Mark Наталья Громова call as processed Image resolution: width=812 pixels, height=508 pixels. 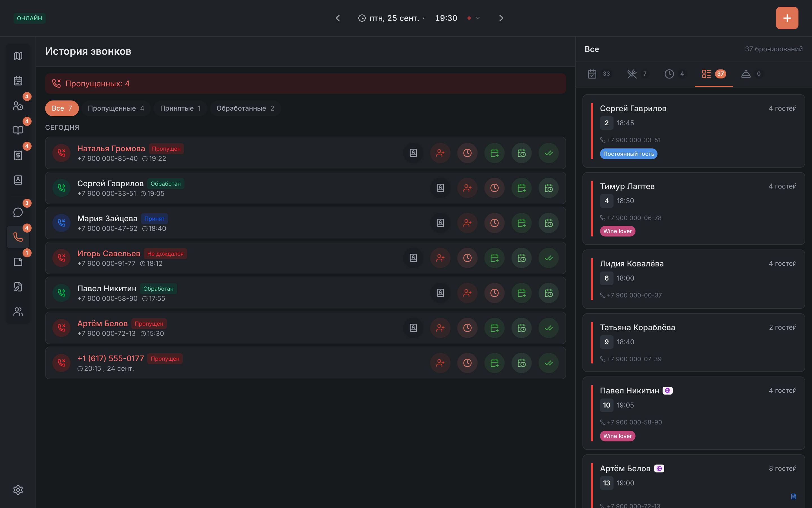[549, 153]
